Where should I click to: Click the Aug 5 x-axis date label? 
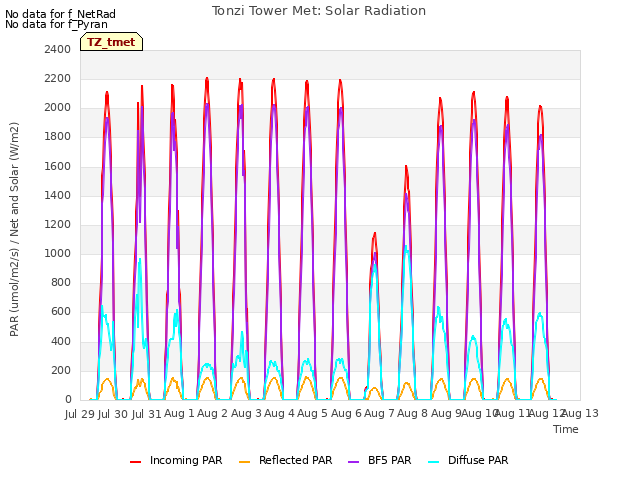pyautogui.click(x=313, y=413)
